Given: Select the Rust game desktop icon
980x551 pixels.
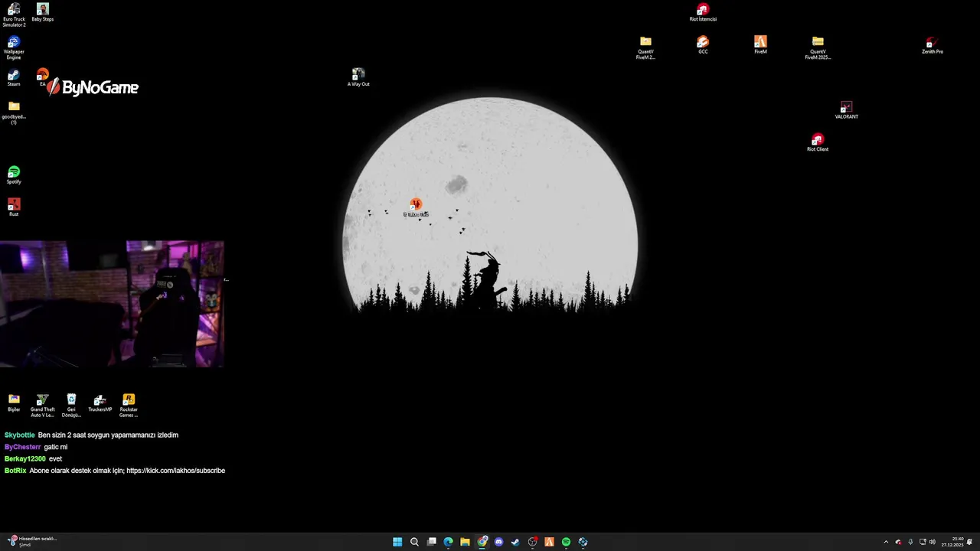Looking at the screenshot, I should (x=14, y=207).
